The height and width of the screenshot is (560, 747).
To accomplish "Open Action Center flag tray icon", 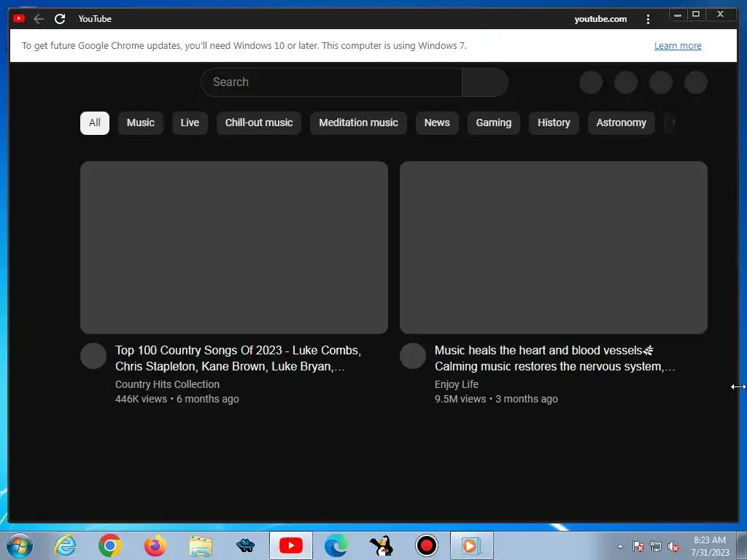I will tap(638, 546).
